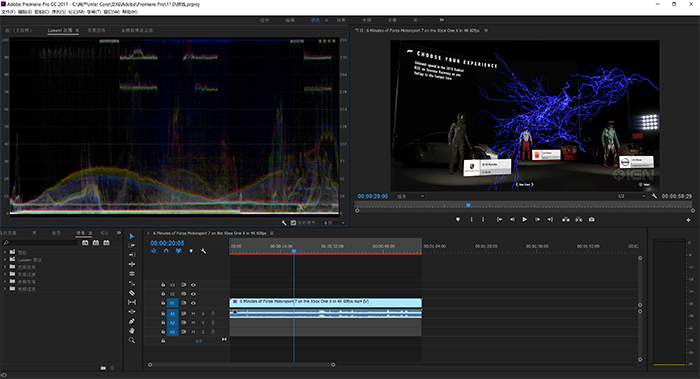Click the Lift button in Program Monitor
700x379 pixels.
(x=566, y=219)
